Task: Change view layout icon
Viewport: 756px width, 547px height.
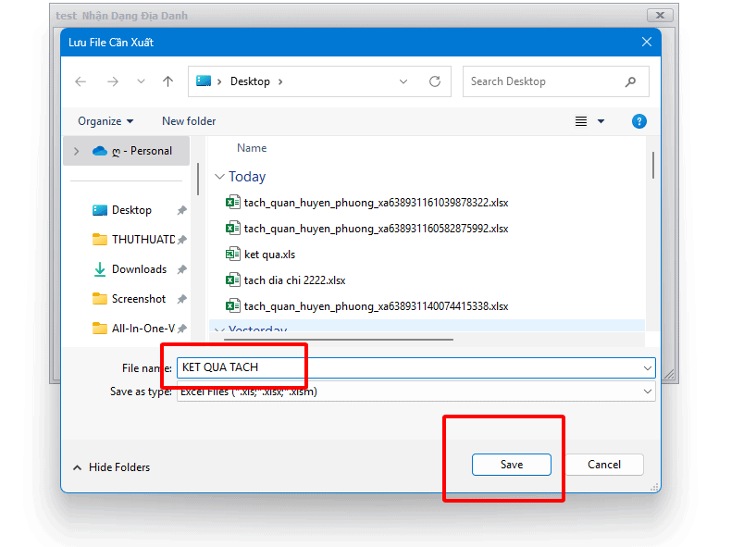Action: click(582, 121)
